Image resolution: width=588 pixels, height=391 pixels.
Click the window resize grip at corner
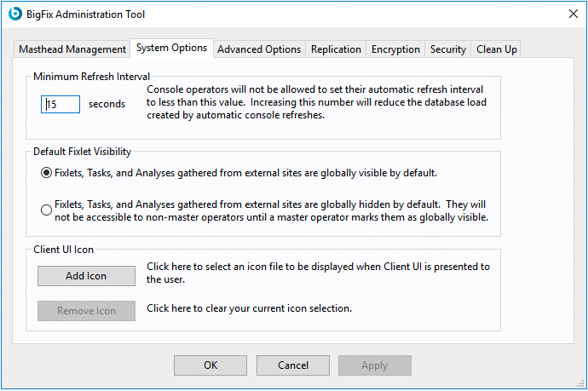pyautogui.click(x=581, y=383)
